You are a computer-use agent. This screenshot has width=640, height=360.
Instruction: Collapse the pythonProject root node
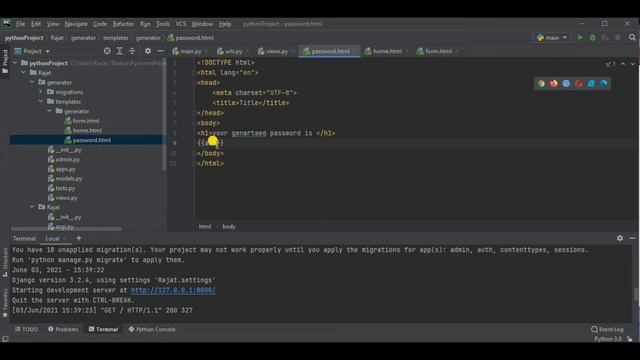tap(15, 63)
